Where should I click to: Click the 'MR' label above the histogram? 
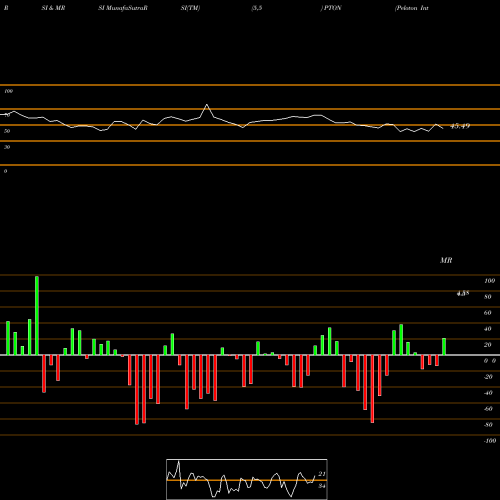[x=446, y=260]
